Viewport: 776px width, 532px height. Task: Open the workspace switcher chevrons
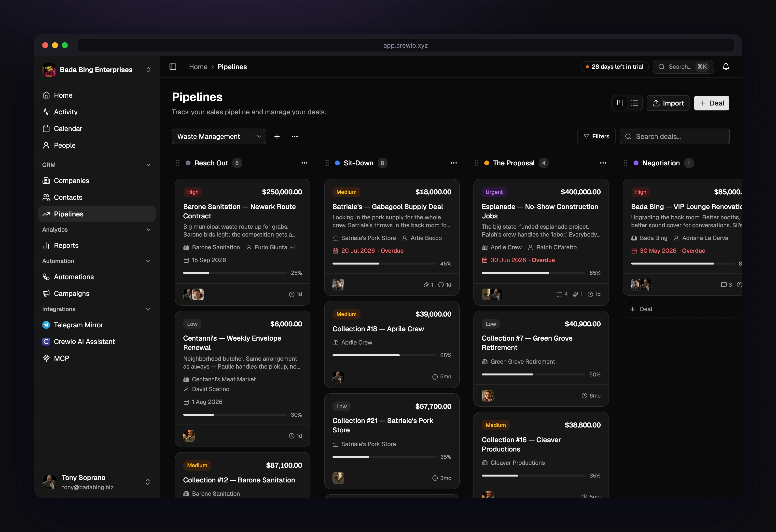pyautogui.click(x=148, y=70)
